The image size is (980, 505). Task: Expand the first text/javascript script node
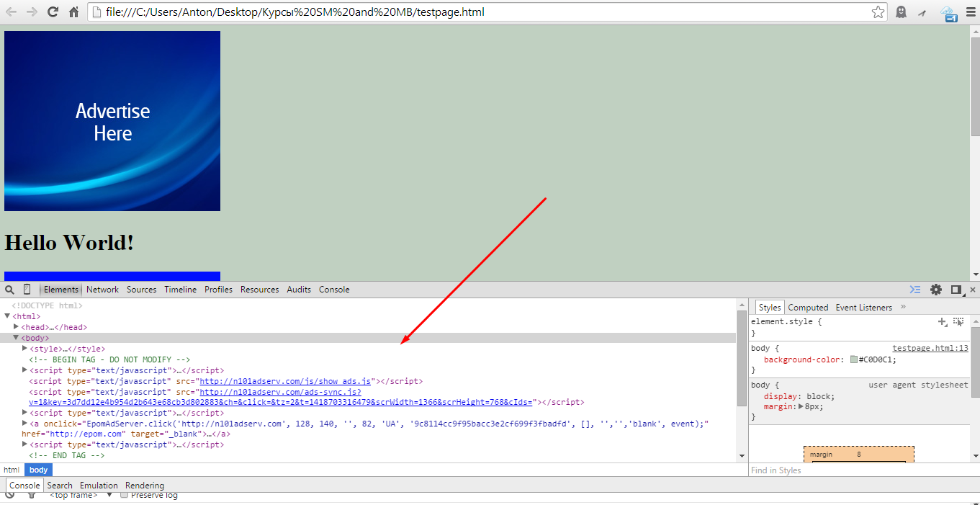[x=24, y=370]
